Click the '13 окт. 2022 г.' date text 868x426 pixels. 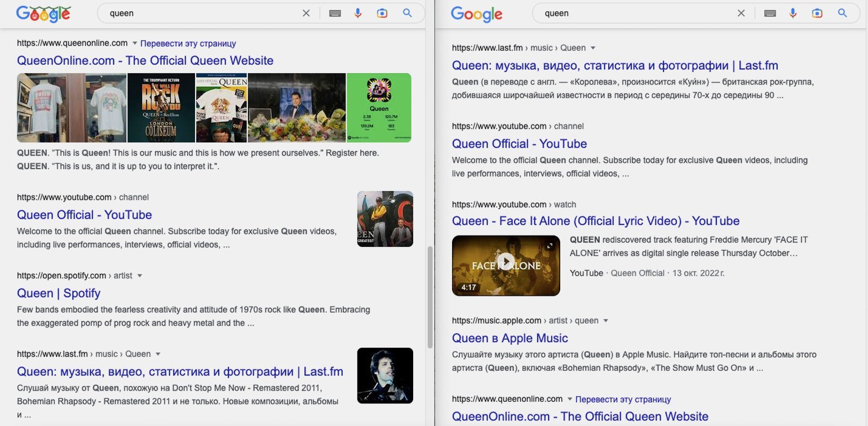pos(698,273)
